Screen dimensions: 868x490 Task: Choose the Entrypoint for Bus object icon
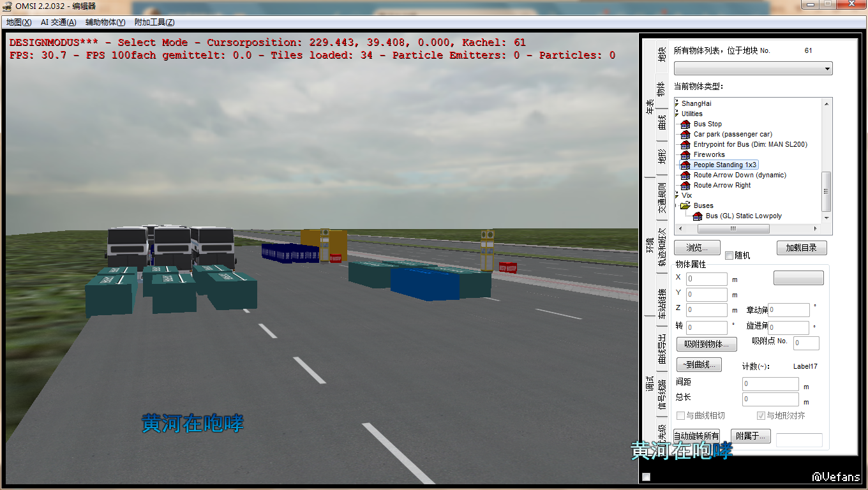pos(685,144)
